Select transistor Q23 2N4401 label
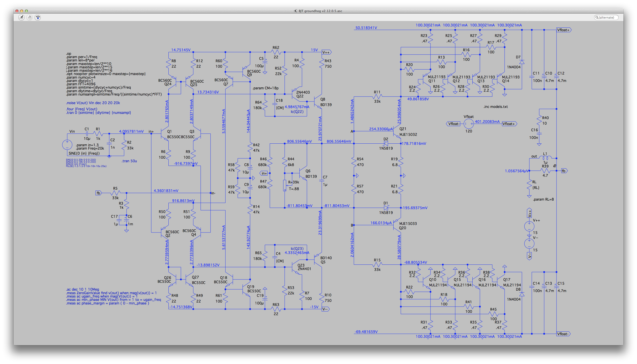 point(304,267)
